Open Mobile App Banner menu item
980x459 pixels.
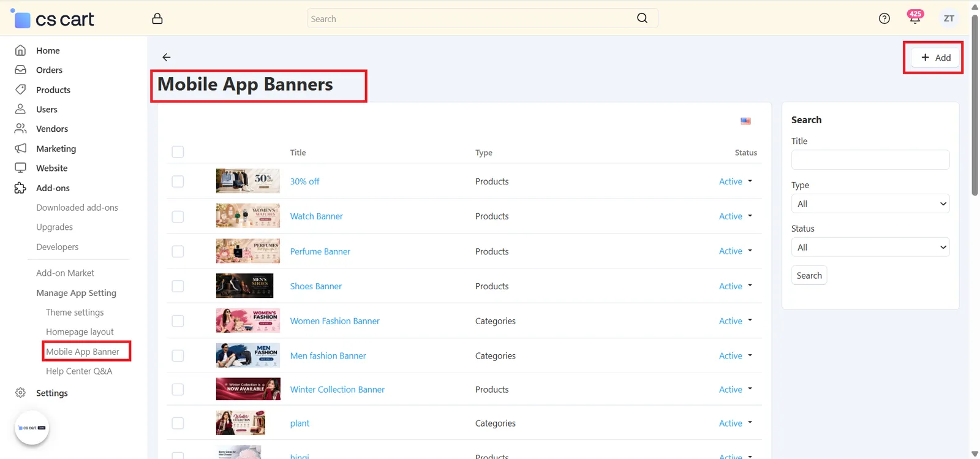click(x=83, y=352)
